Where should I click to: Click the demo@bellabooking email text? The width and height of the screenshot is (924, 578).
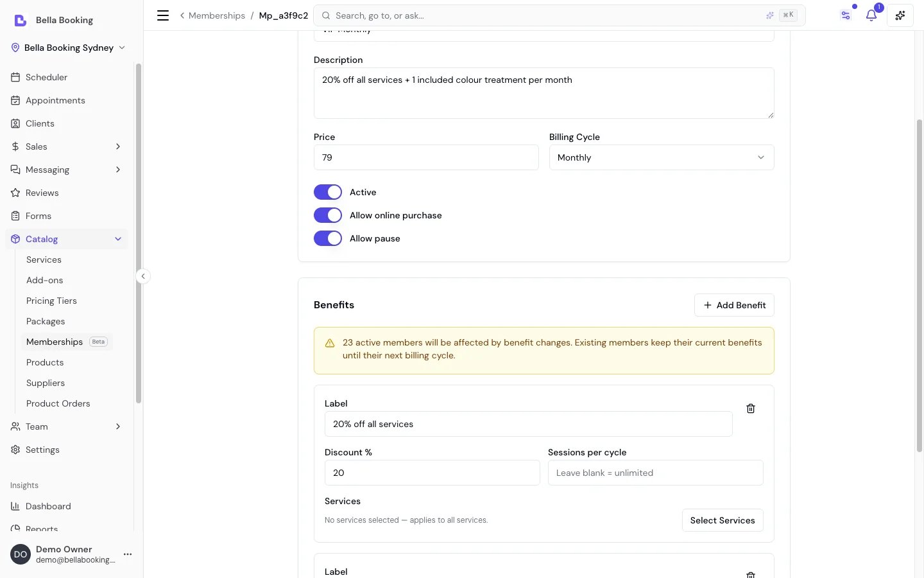coord(76,560)
